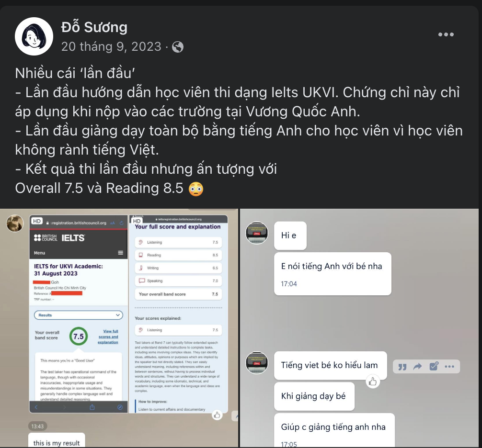This screenshot has height=448, width=482.
Task: Open the right chat screenshot image
Action: point(359,328)
